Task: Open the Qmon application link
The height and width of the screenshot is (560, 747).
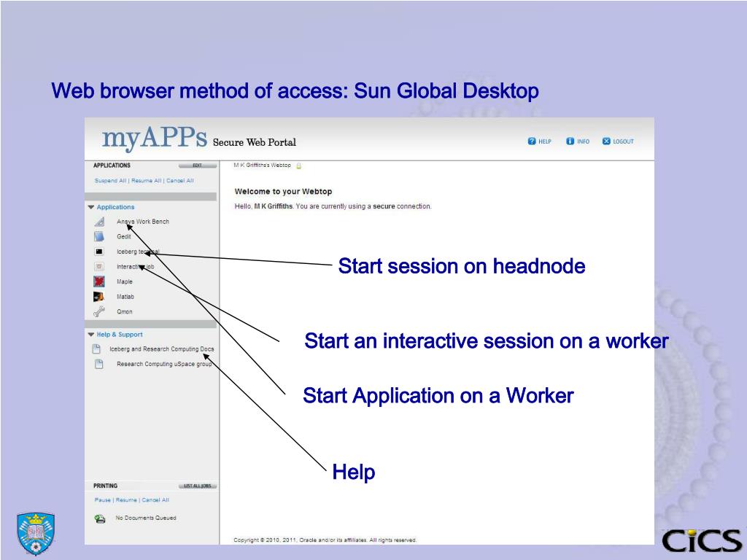Action: click(125, 311)
